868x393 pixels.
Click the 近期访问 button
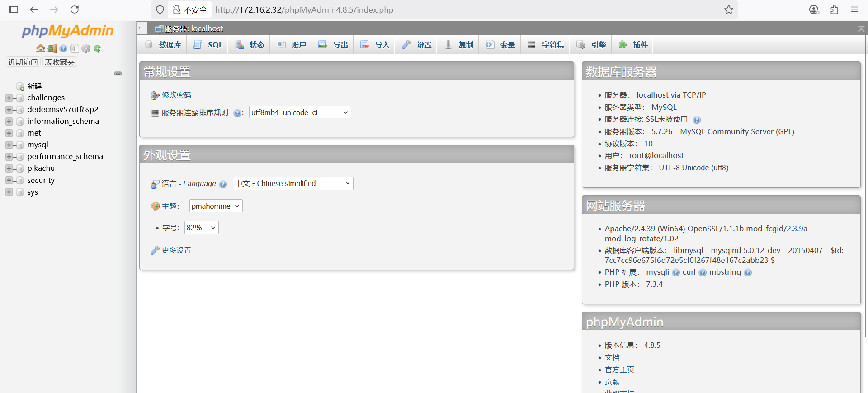pos(23,62)
